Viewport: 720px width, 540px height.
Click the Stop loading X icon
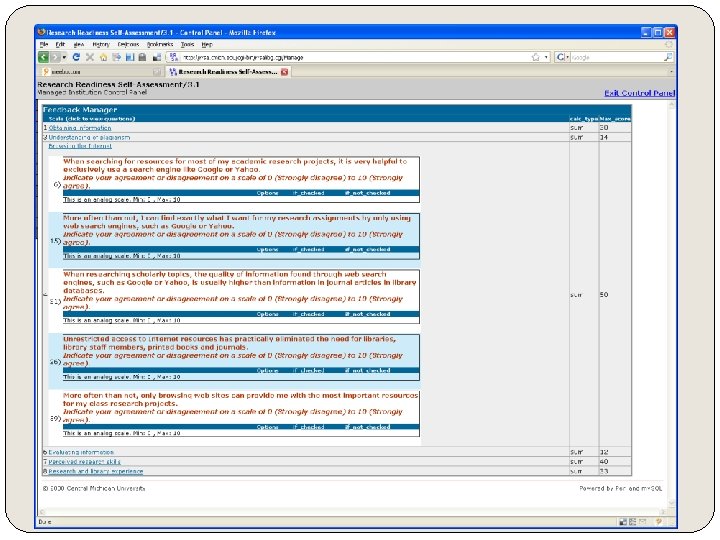[x=90, y=57]
